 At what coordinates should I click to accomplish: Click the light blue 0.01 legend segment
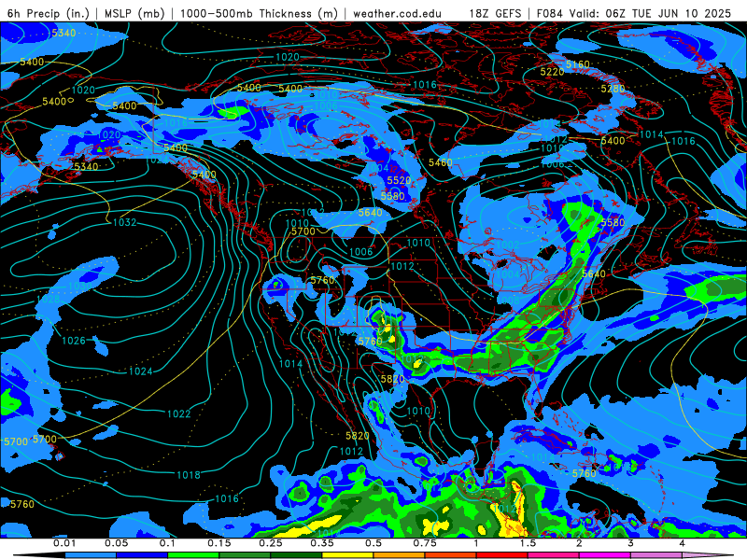pyautogui.click(x=91, y=555)
